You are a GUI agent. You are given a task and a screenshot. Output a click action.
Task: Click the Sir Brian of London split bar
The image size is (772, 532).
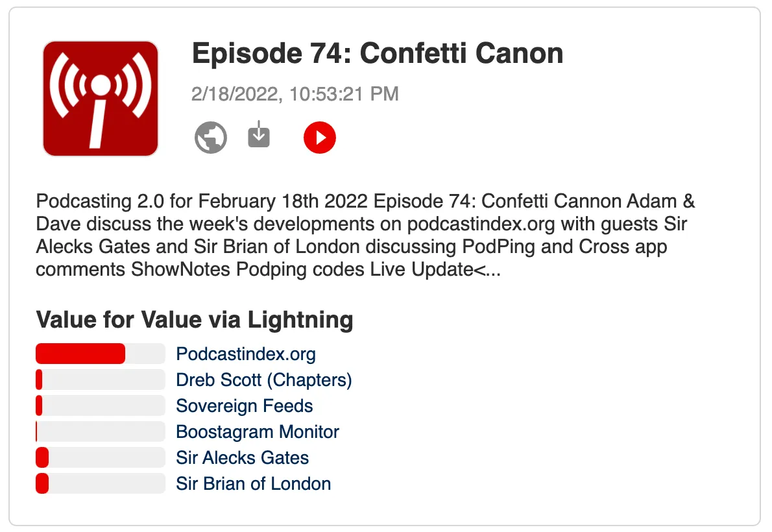point(101,484)
